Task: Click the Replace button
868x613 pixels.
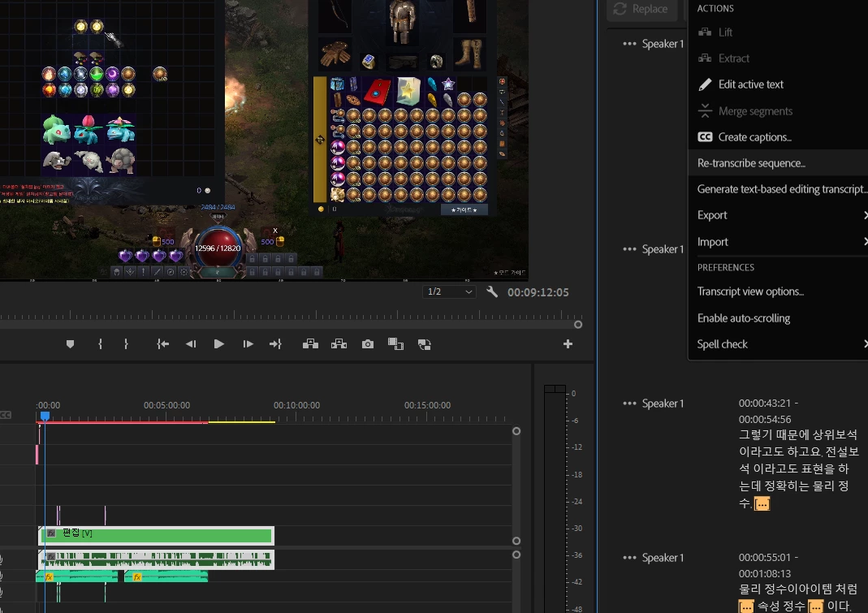Action: pos(642,9)
